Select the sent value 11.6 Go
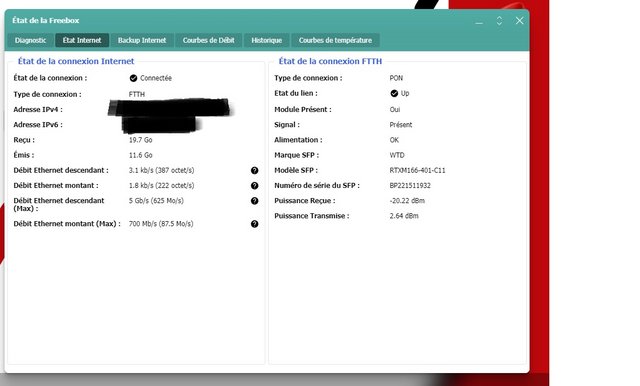 (x=140, y=155)
